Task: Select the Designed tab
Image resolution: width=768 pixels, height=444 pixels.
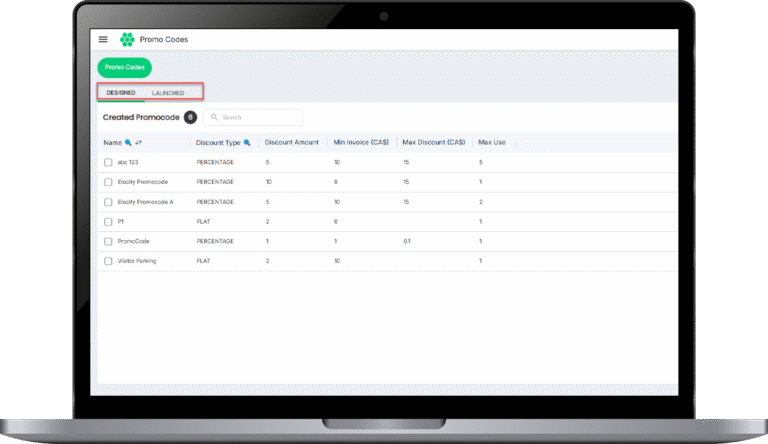Action: point(121,93)
